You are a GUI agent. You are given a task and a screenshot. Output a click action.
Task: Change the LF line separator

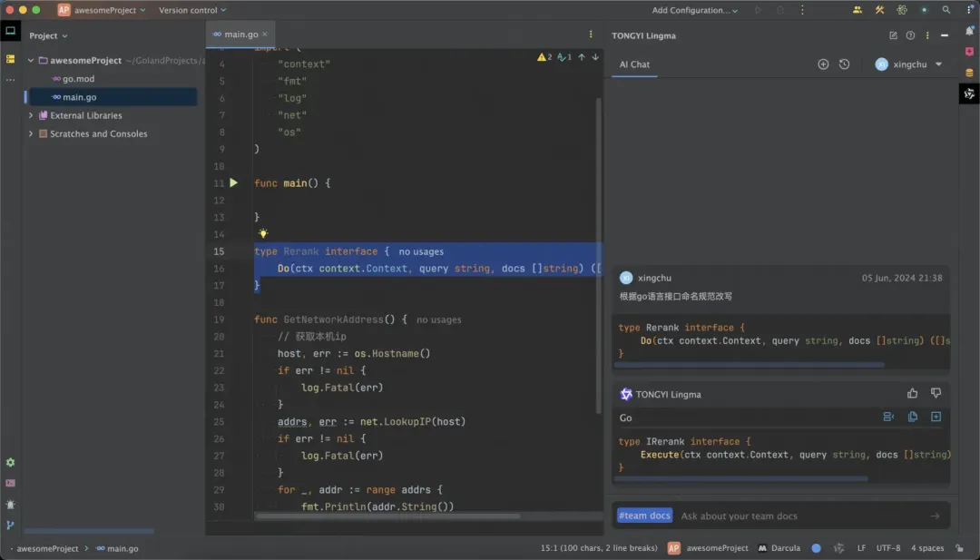click(x=861, y=548)
